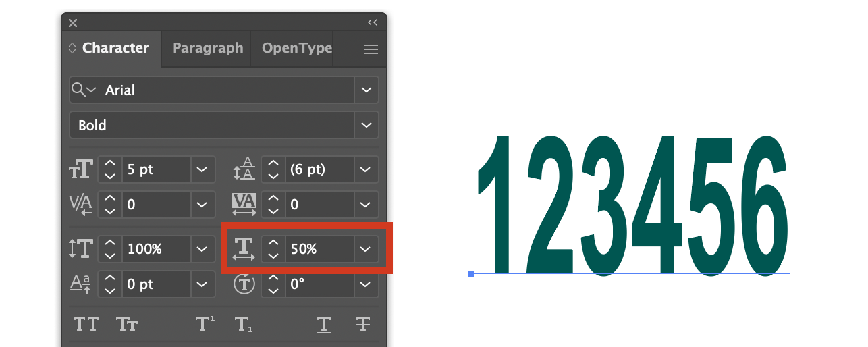Expand the Bold font style dropdown
The width and height of the screenshot is (868, 347).
pos(367,125)
